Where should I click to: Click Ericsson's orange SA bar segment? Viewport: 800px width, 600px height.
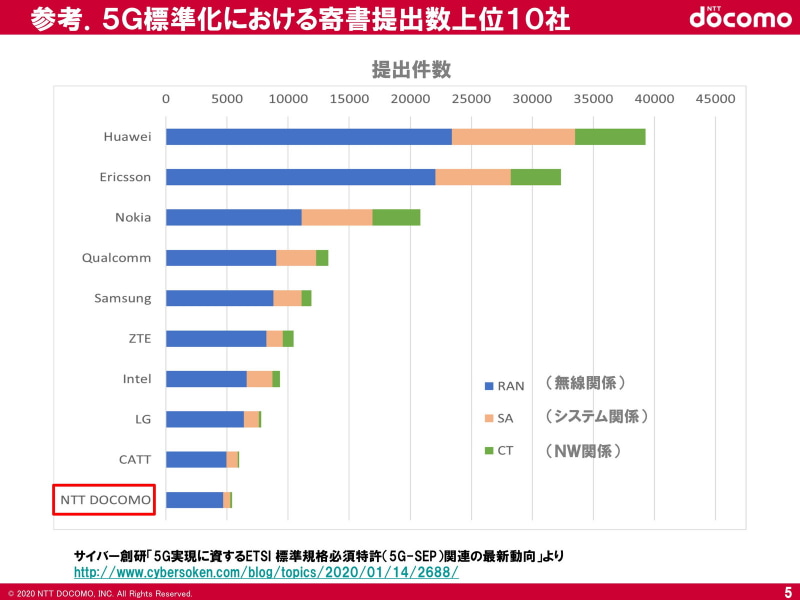click(x=473, y=177)
